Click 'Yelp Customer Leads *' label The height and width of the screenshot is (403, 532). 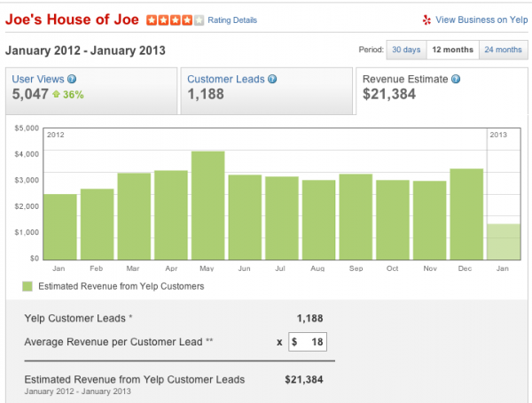point(78,318)
